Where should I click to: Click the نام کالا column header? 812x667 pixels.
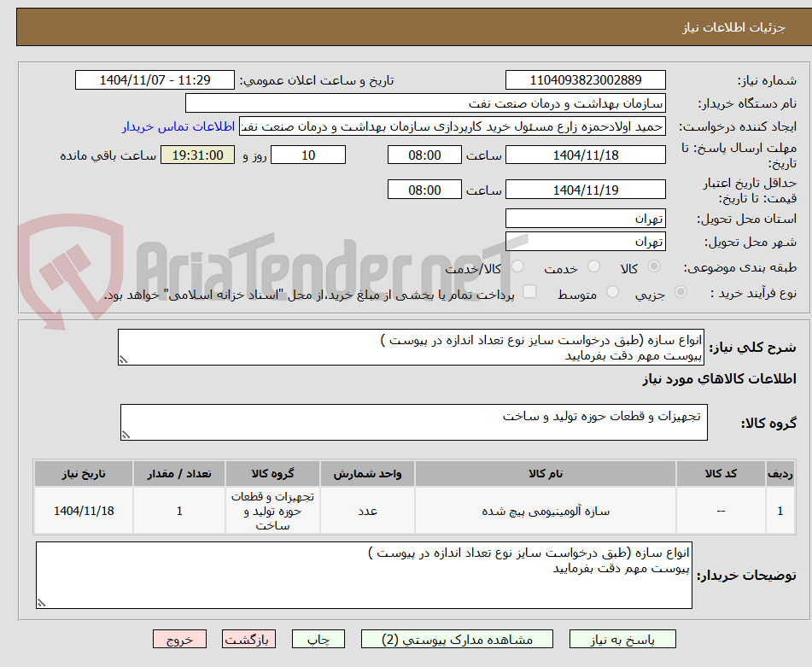(x=546, y=474)
